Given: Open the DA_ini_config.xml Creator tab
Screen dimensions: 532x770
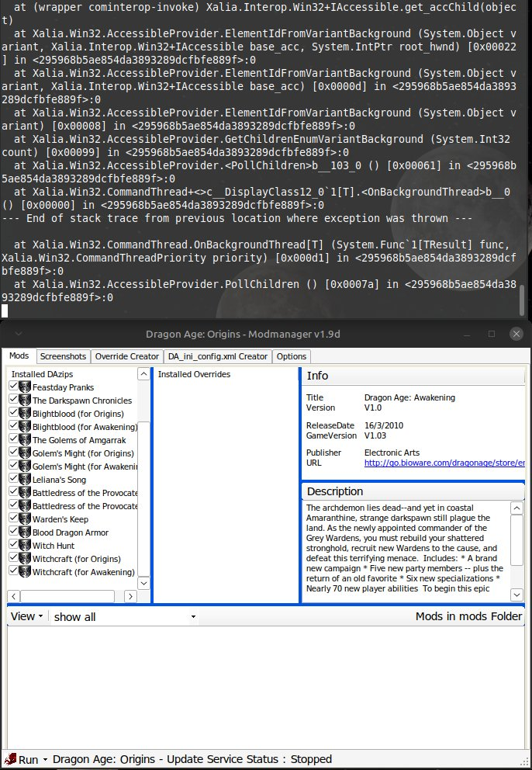Looking at the screenshot, I should click(217, 356).
